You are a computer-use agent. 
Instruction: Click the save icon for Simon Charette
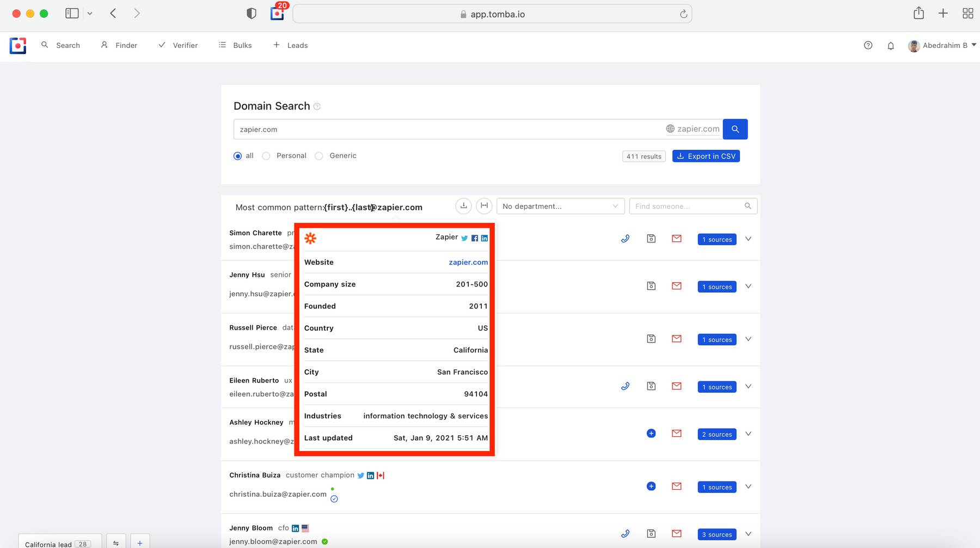(x=651, y=239)
